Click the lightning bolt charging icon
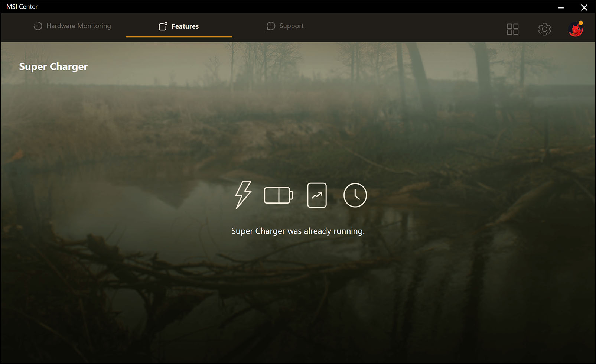 [243, 195]
